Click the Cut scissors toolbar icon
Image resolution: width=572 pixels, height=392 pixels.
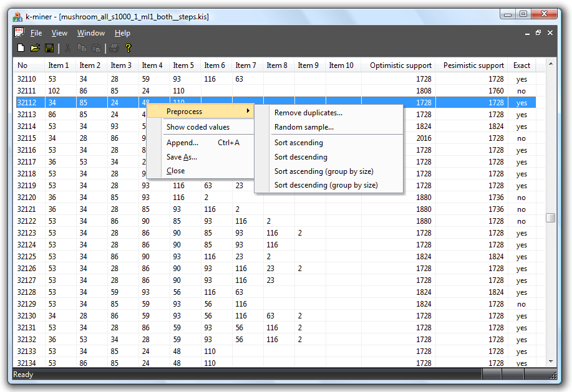point(67,48)
